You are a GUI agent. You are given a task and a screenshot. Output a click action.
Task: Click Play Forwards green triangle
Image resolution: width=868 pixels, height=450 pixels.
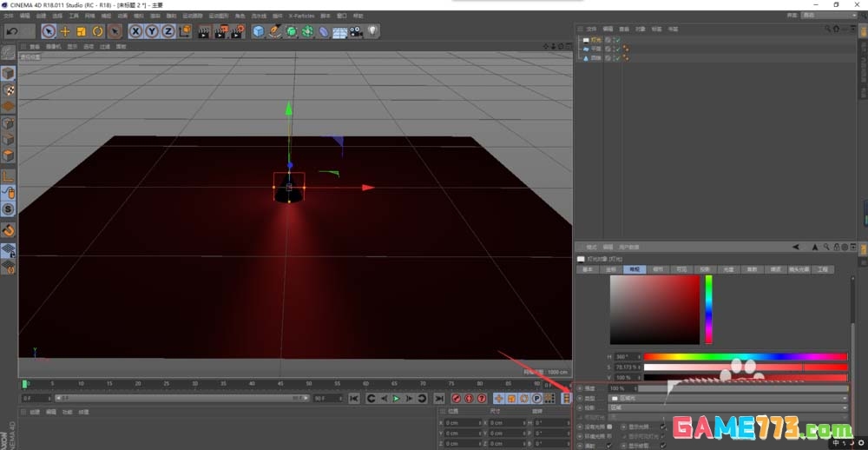coord(397,399)
